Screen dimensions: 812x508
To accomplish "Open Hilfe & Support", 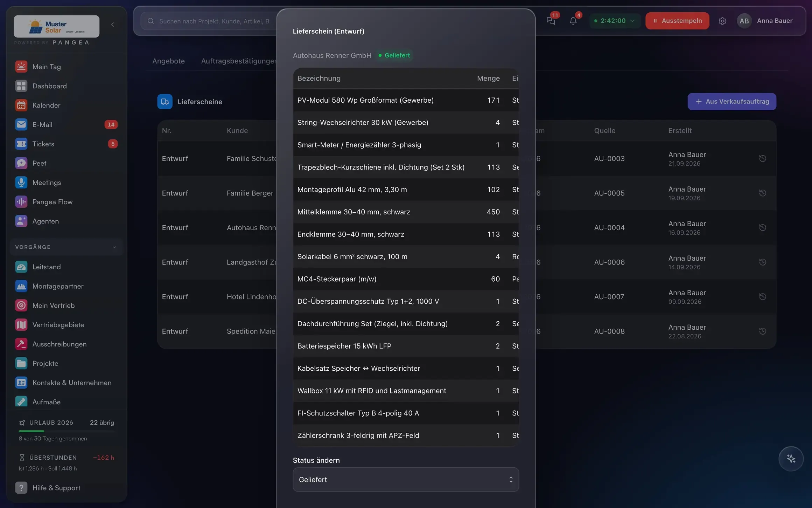I will [x=66, y=488].
